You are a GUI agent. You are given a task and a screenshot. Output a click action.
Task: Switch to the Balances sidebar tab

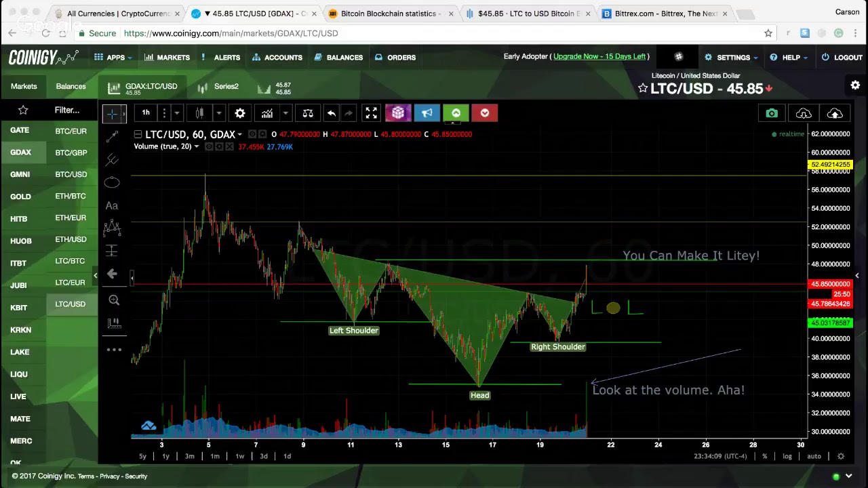pyautogui.click(x=71, y=86)
